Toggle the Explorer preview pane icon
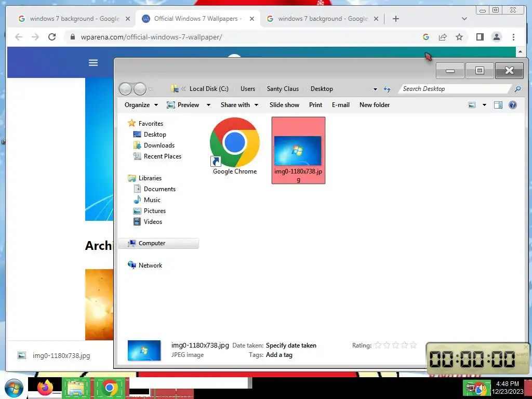Viewport: 532px width, 399px height. pyautogui.click(x=498, y=105)
